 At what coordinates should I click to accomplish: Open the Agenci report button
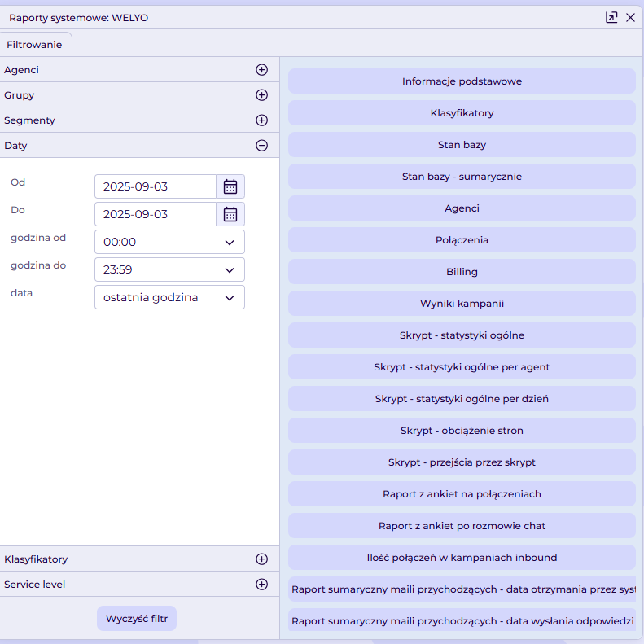462,208
